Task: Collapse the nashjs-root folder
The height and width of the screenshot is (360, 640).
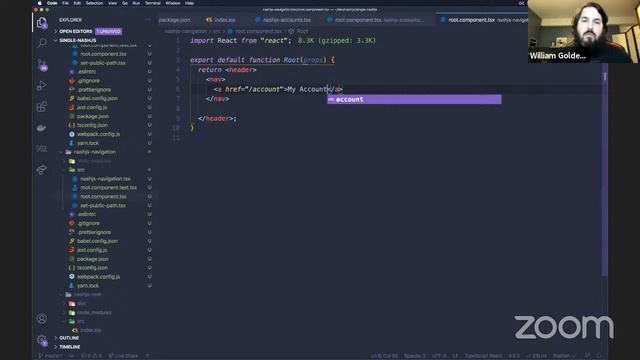Action: point(87,294)
